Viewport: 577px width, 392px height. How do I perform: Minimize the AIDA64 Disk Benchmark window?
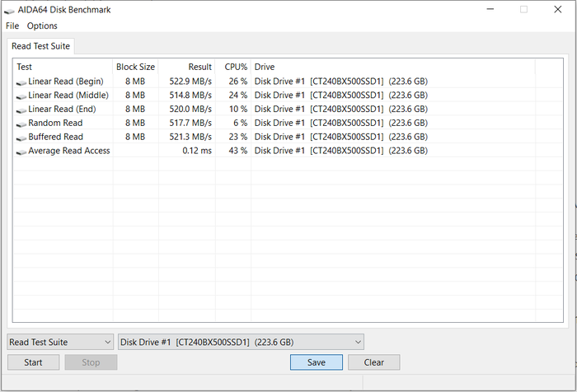pos(490,9)
